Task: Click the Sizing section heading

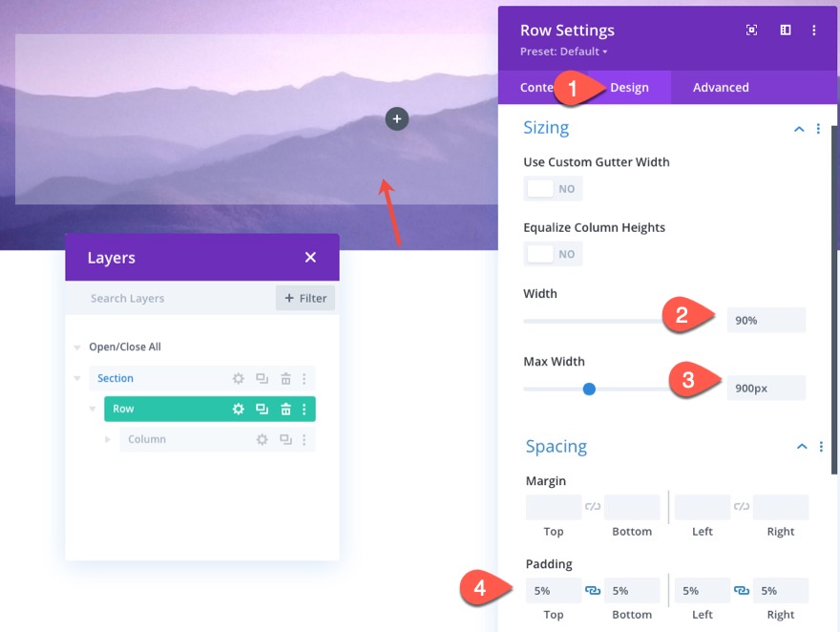Action: (546, 128)
